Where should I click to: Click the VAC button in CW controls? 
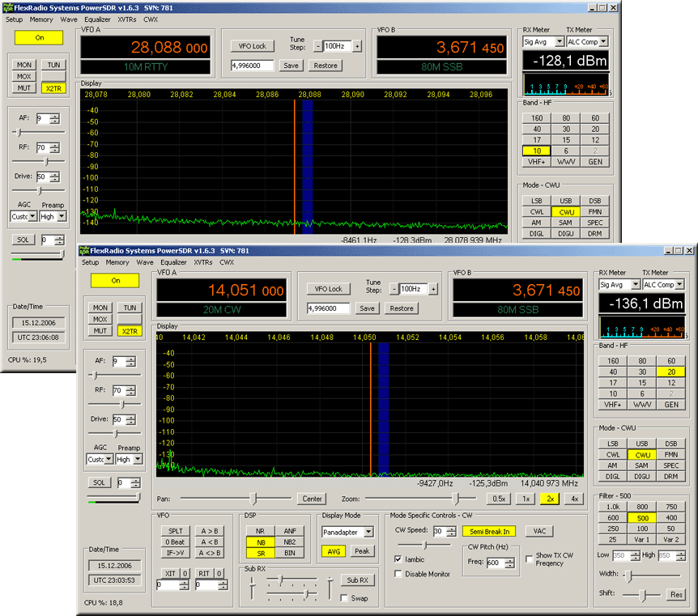click(x=538, y=531)
